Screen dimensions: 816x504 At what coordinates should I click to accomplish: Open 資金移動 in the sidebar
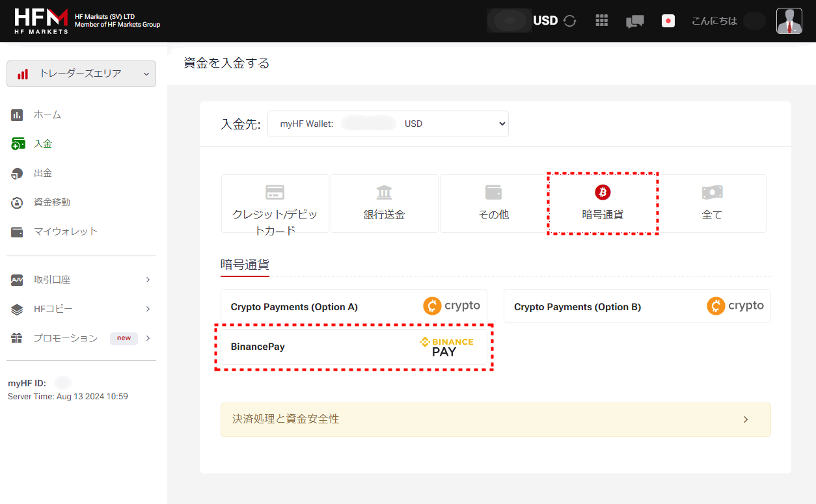pyautogui.click(x=52, y=202)
